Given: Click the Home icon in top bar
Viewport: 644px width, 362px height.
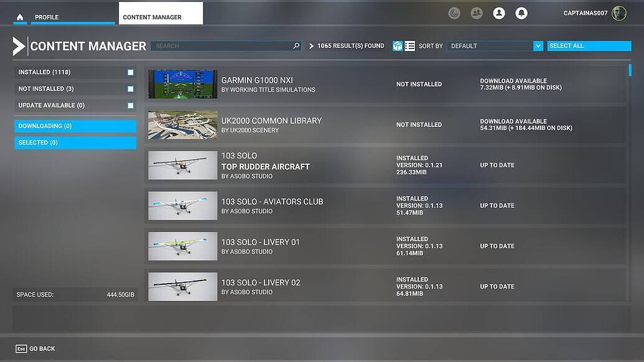Looking at the screenshot, I should (20, 17).
